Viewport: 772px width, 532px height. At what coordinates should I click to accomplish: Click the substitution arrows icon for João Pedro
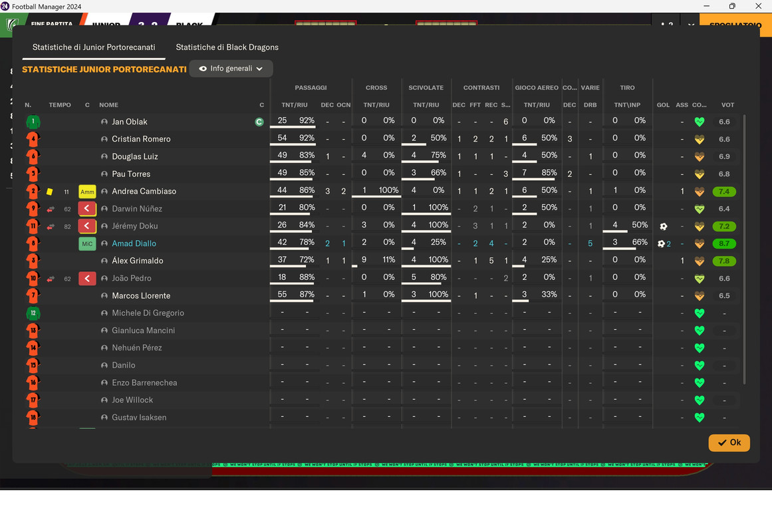pyautogui.click(x=51, y=279)
